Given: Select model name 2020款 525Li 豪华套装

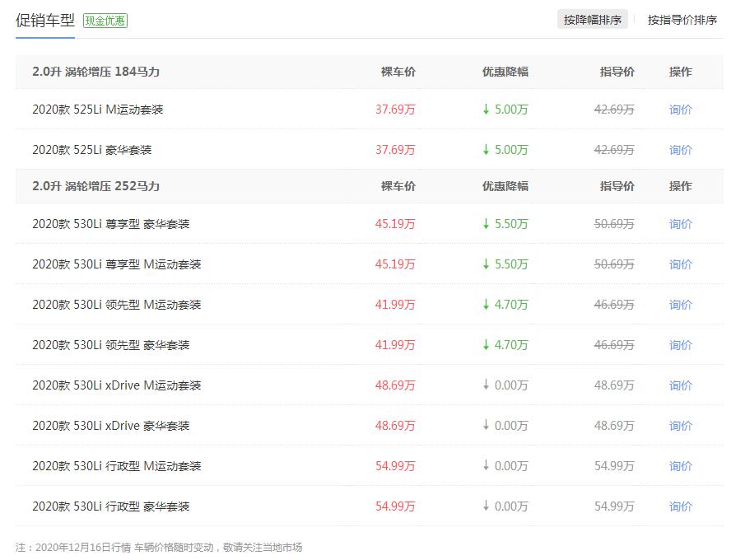Looking at the screenshot, I should (x=92, y=150).
